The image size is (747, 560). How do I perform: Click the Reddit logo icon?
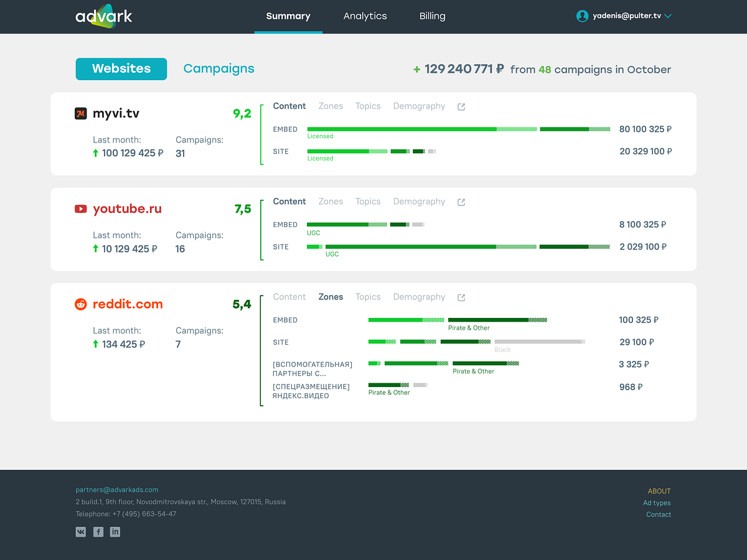[80, 304]
